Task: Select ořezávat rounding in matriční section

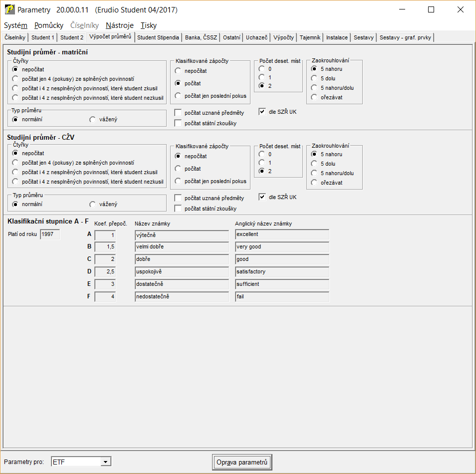Action: pyautogui.click(x=314, y=97)
